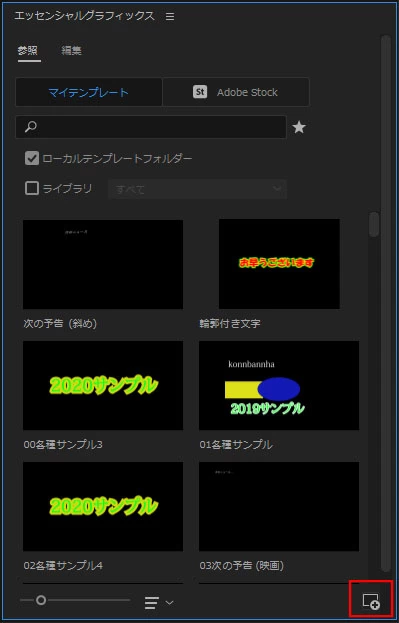Enable the ライブラリ checkbox
The width and height of the screenshot is (399, 623).
click(32, 188)
